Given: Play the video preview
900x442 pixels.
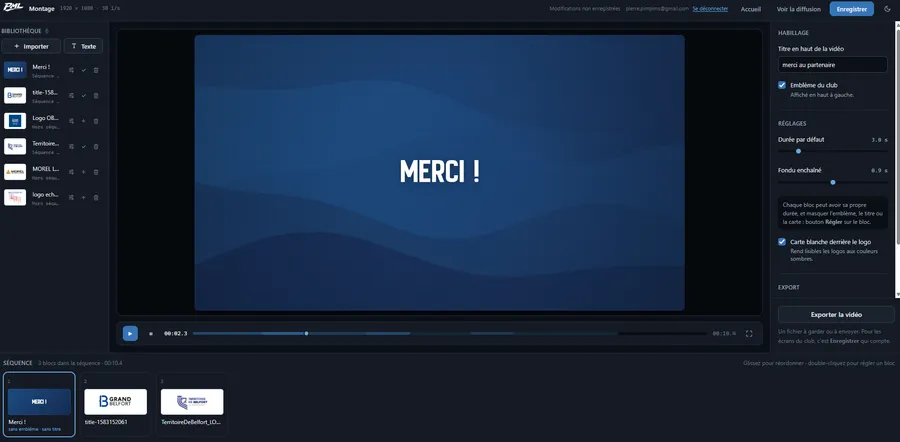Looking at the screenshot, I should click(130, 334).
